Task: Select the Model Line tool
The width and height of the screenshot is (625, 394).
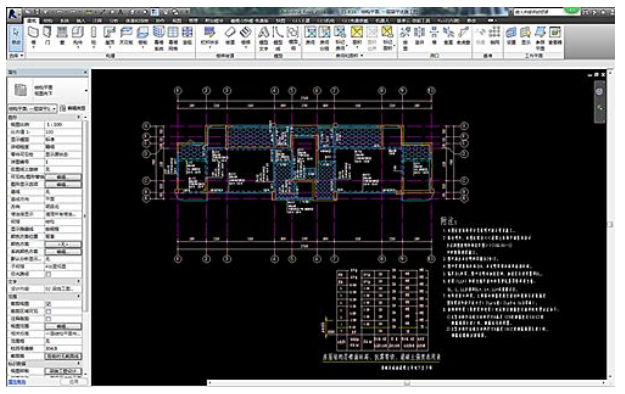Action: 278,38
